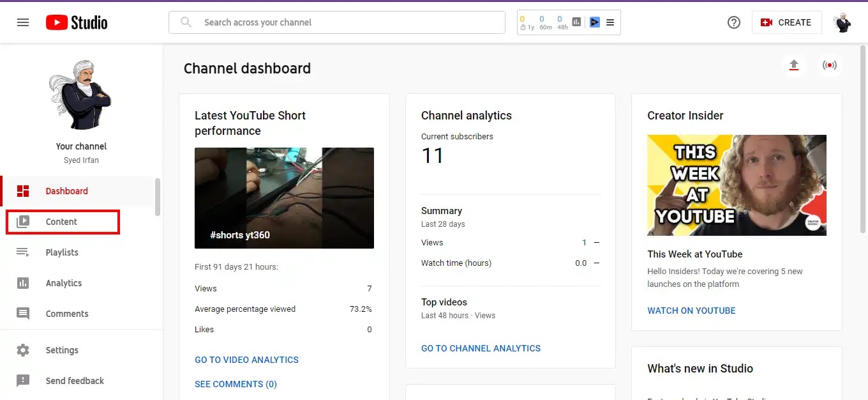Image resolution: width=868 pixels, height=400 pixels.
Task: Open the Analytics menu item
Action: [77, 283]
